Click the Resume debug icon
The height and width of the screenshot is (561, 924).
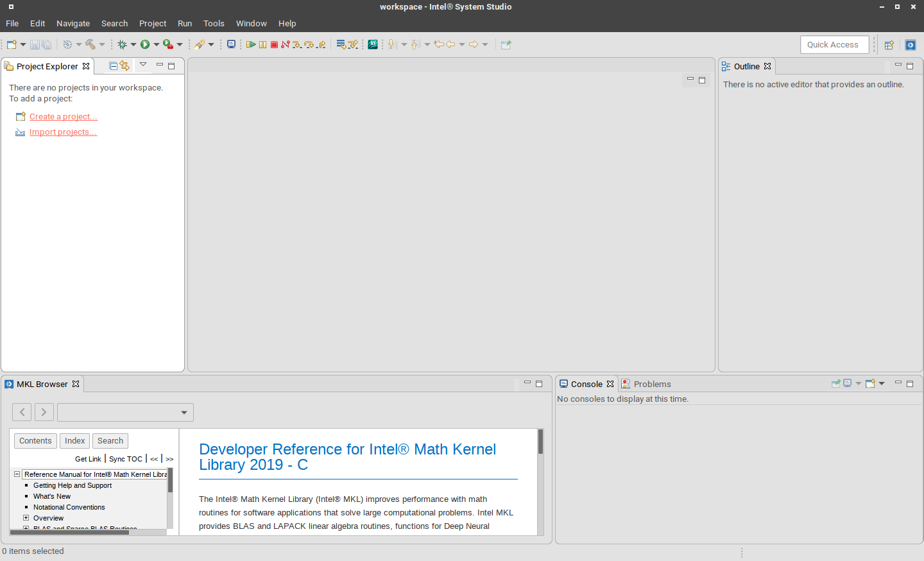[251, 44]
